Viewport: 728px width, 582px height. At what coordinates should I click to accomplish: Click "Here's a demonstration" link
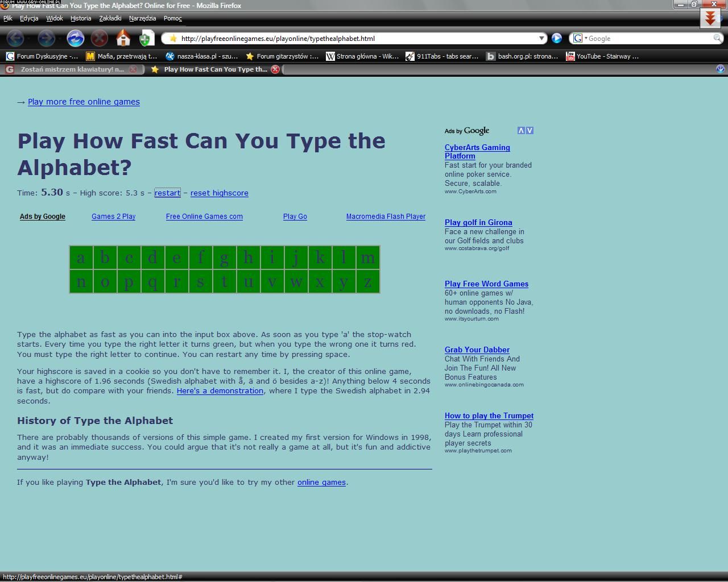click(220, 391)
